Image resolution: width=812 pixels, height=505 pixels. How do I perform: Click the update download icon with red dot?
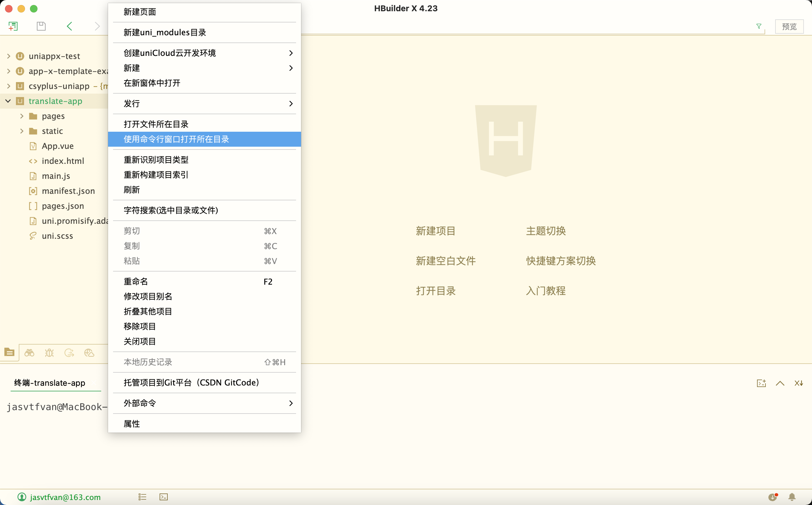[773, 497]
